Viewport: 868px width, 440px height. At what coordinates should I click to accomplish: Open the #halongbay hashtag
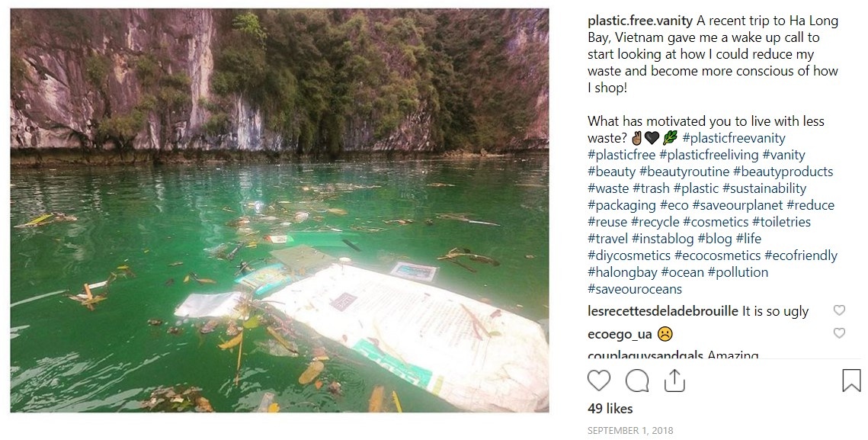pos(622,272)
